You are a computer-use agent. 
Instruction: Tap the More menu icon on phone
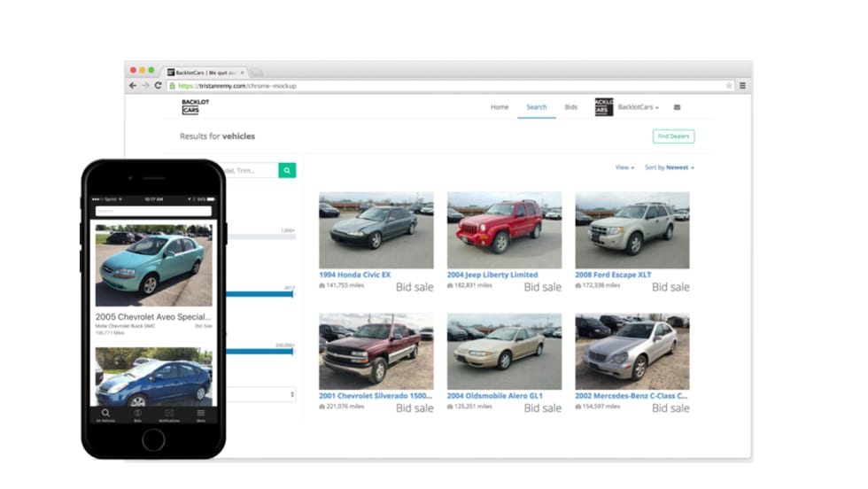coord(201,414)
